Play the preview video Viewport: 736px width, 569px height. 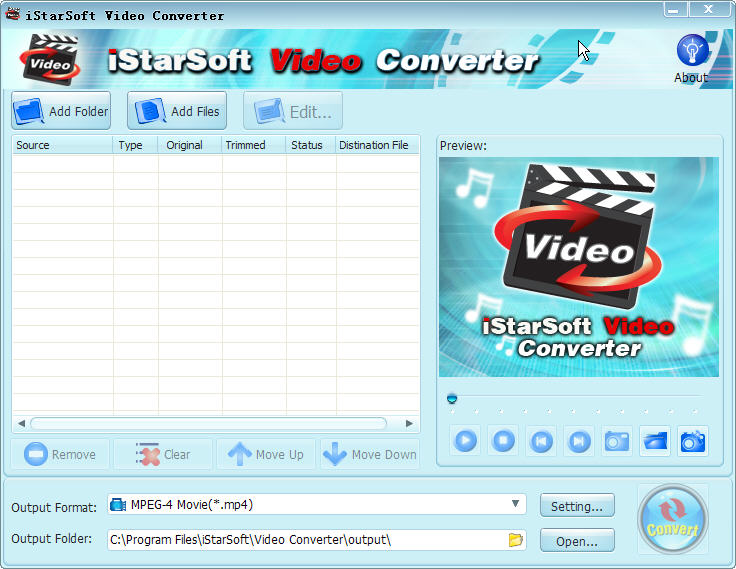tap(466, 441)
